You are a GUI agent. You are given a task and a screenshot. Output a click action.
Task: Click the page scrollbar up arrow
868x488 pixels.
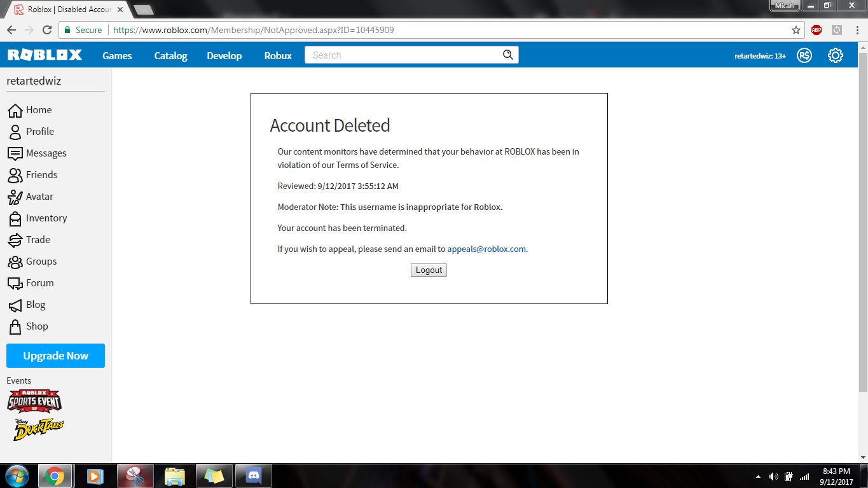point(863,48)
